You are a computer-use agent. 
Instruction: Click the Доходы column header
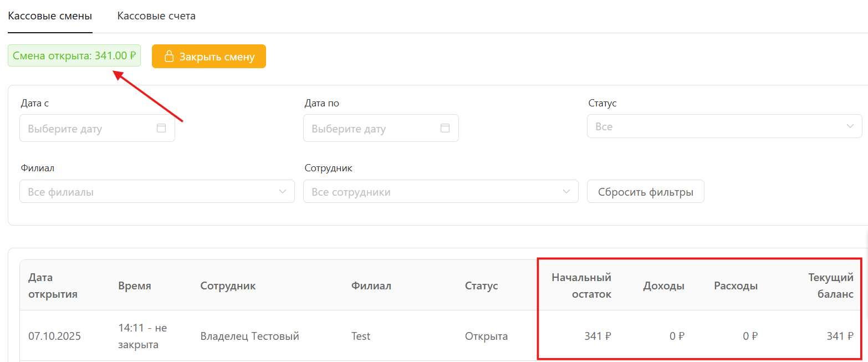[x=663, y=285]
